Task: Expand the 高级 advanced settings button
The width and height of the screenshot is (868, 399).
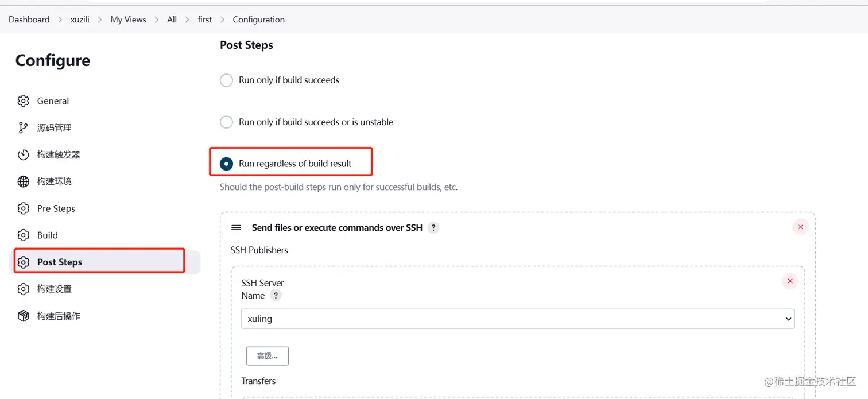Action: point(267,356)
